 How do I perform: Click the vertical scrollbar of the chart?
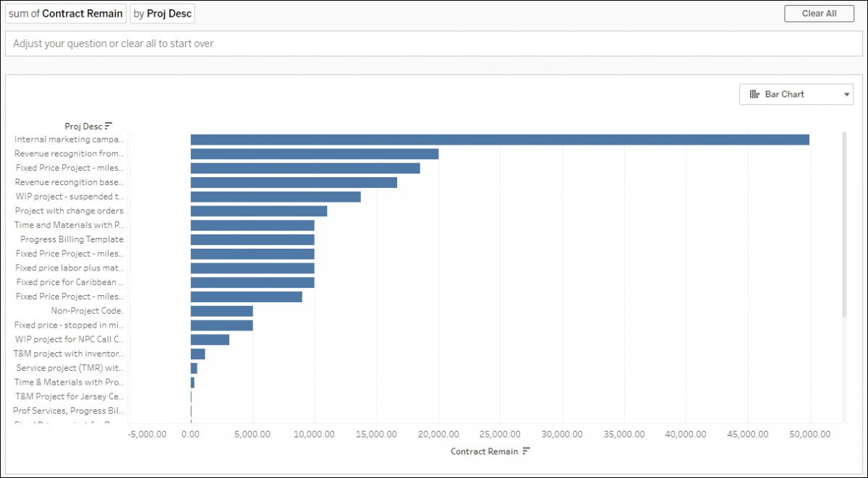[844, 224]
